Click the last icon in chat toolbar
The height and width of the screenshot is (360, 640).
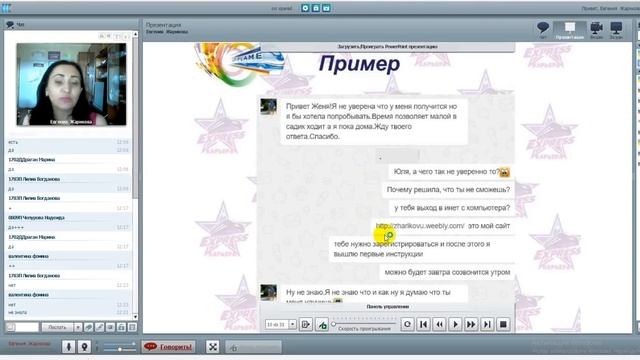132,327
